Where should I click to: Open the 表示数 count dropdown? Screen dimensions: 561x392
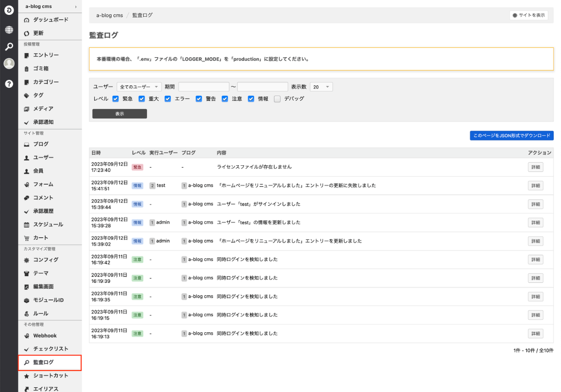pyautogui.click(x=321, y=87)
